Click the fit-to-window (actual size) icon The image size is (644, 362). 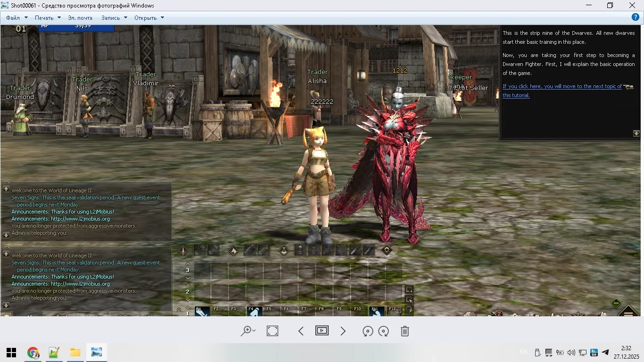pos(272,331)
